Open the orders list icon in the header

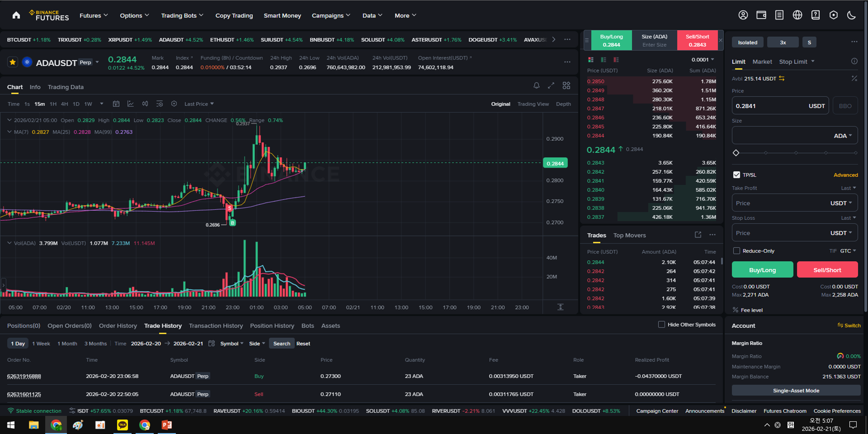point(779,15)
